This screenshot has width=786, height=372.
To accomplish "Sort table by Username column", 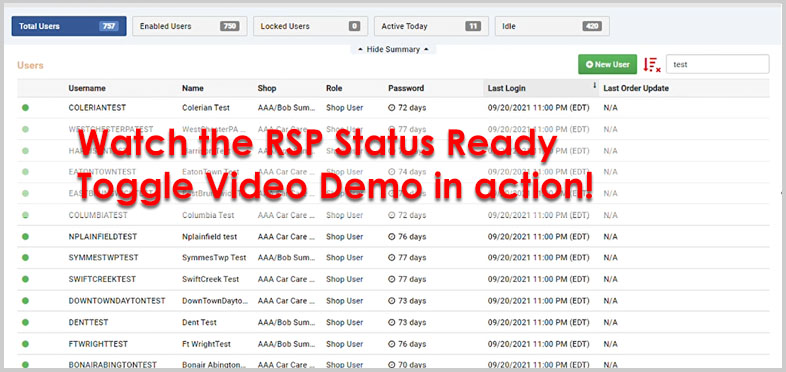I will click(x=87, y=88).
